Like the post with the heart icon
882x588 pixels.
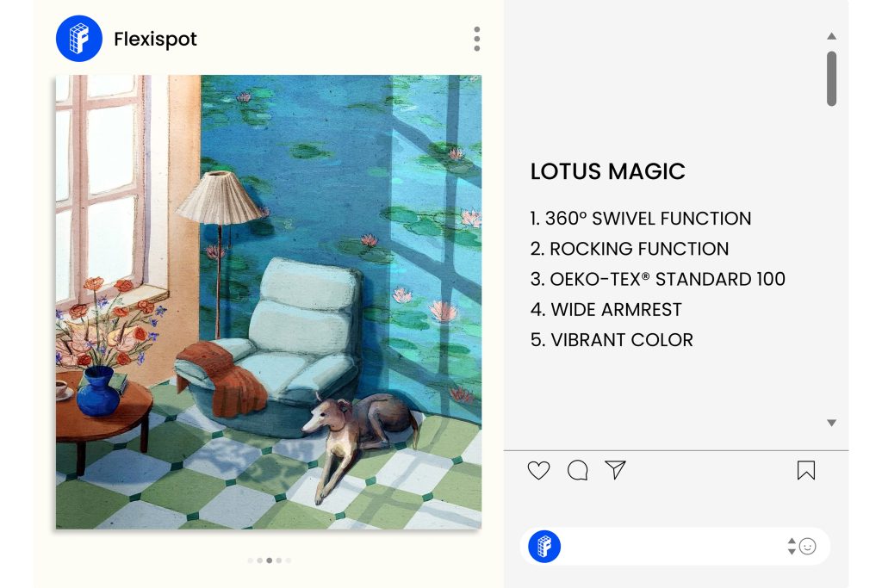point(538,471)
